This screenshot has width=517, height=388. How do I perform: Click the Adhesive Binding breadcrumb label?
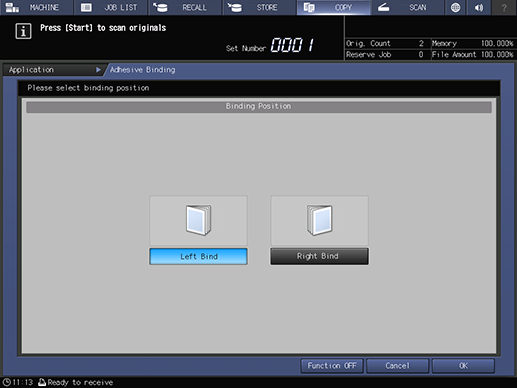(143, 70)
